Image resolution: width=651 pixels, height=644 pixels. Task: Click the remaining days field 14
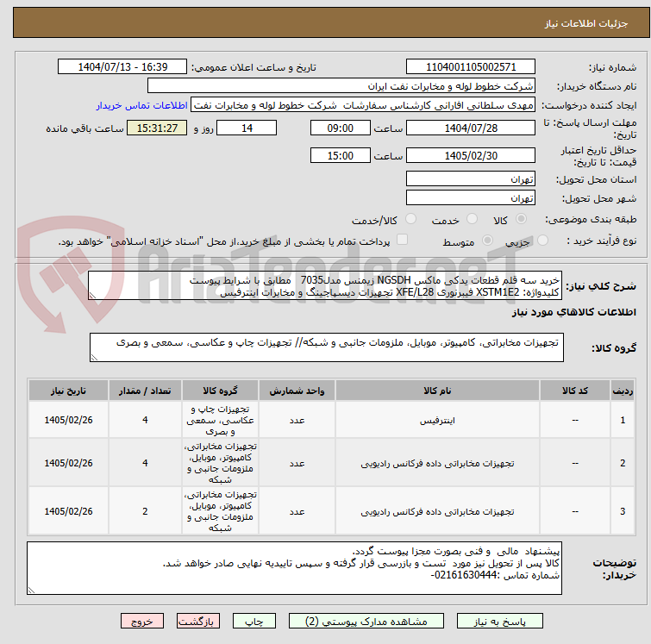tap(247, 128)
